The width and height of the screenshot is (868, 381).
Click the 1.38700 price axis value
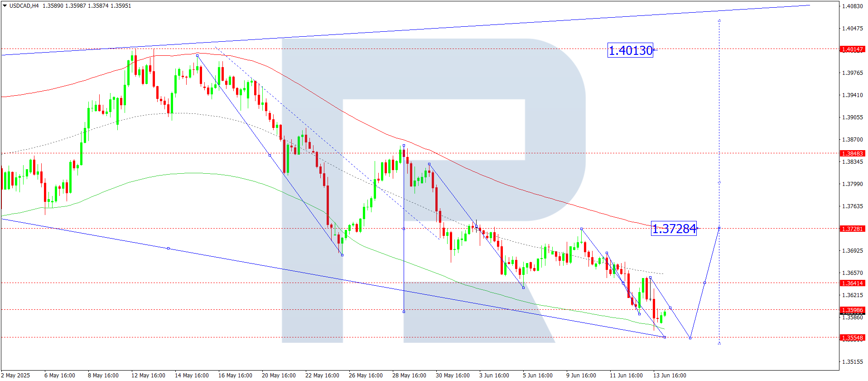tap(852, 139)
